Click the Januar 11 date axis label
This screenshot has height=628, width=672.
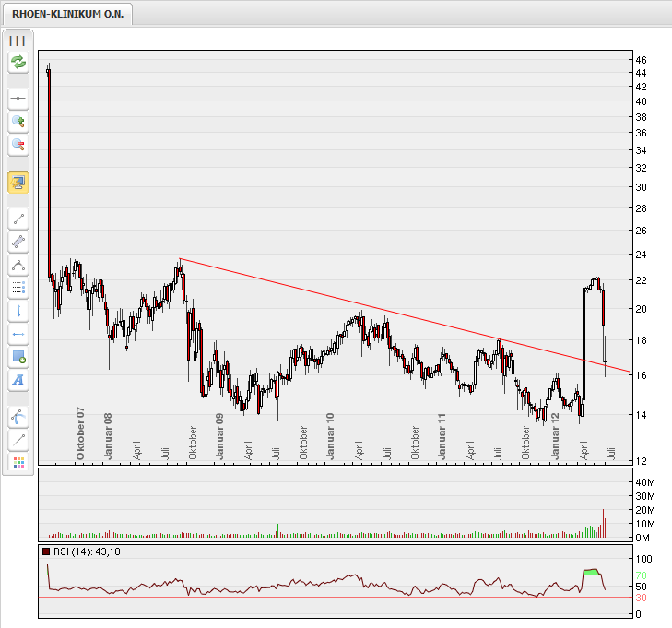442,436
